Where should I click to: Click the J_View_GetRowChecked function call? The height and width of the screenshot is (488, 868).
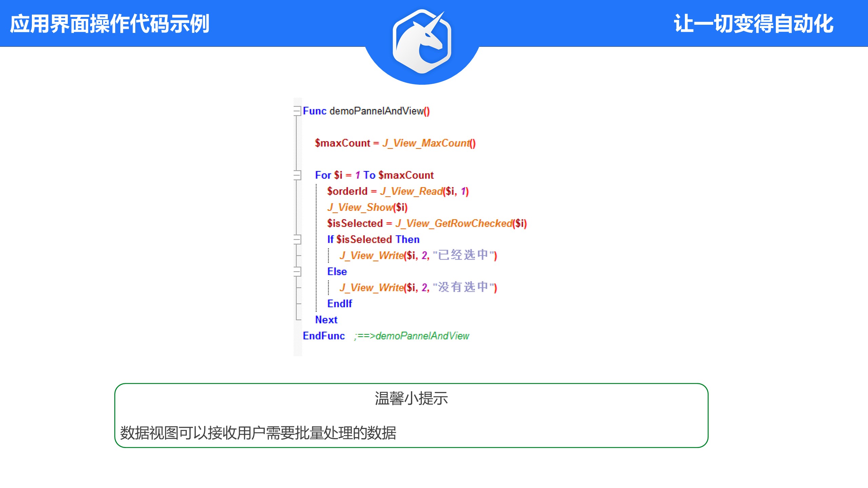[x=454, y=223]
